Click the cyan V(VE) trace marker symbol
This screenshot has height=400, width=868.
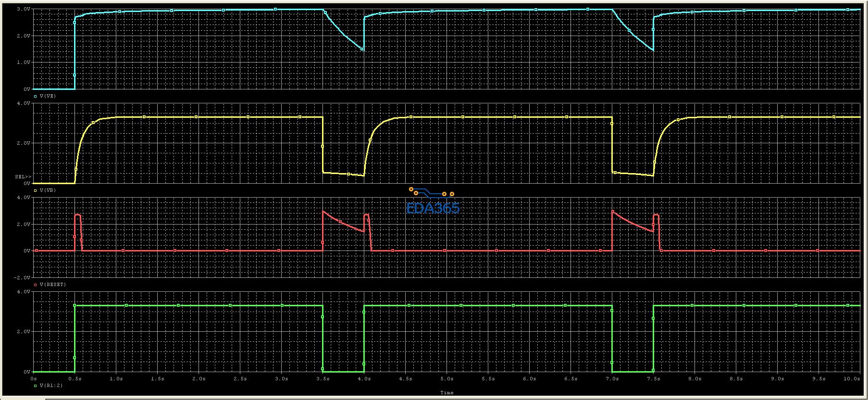pyautogui.click(x=36, y=96)
